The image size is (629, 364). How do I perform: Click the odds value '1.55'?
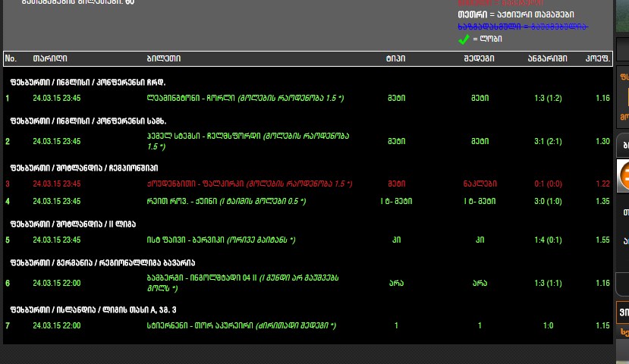602,240
